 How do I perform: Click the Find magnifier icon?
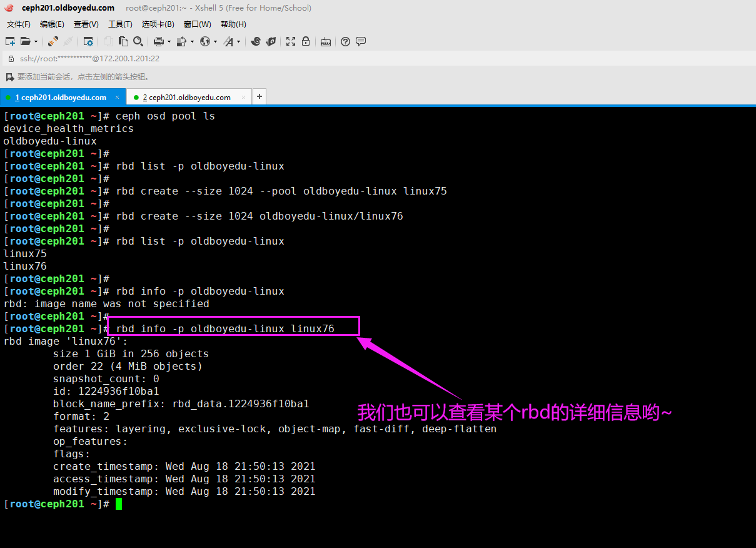[138, 42]
